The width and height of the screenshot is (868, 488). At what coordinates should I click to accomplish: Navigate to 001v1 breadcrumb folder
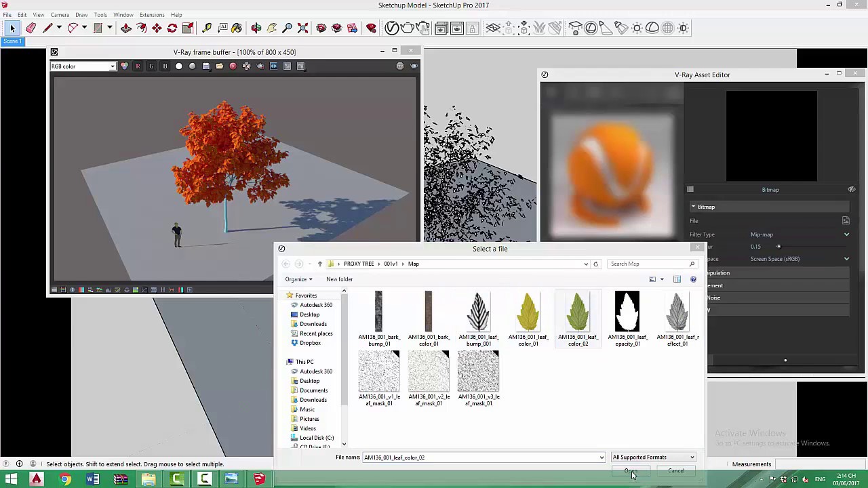[391, 264]
